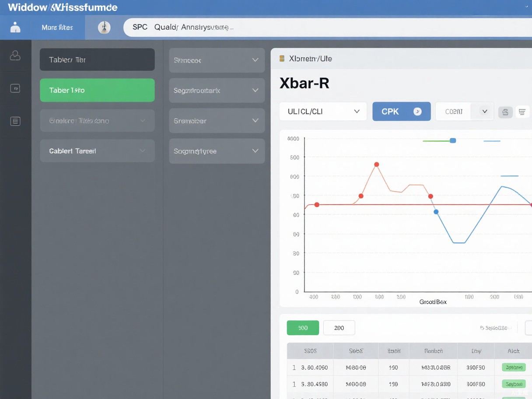Click the leftmost red data point on the chart

click(x=317, y=205)
